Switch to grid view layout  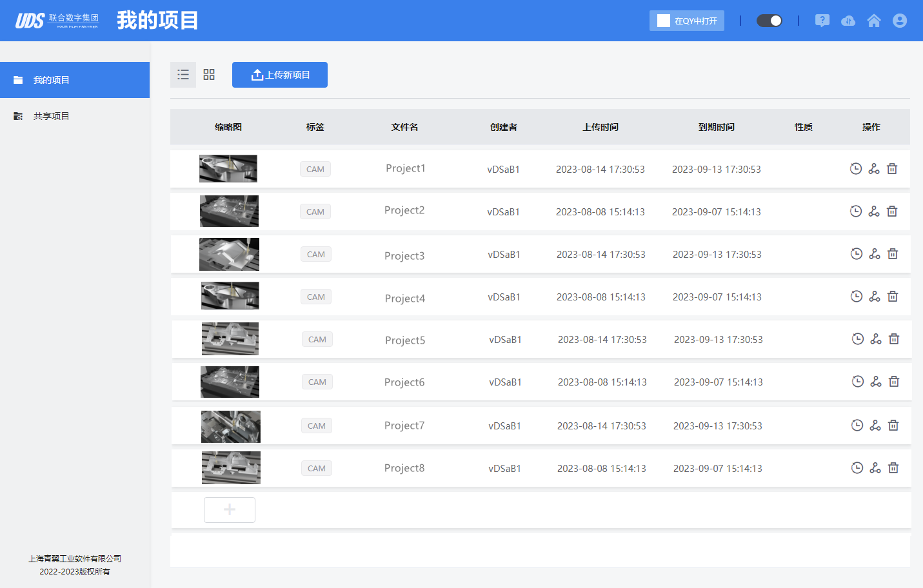[209, 75]
